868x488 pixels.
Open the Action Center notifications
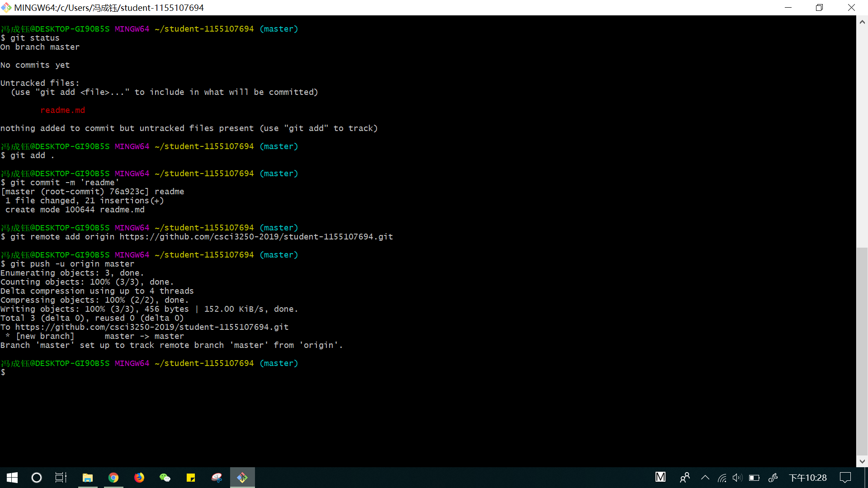(845, 478)
